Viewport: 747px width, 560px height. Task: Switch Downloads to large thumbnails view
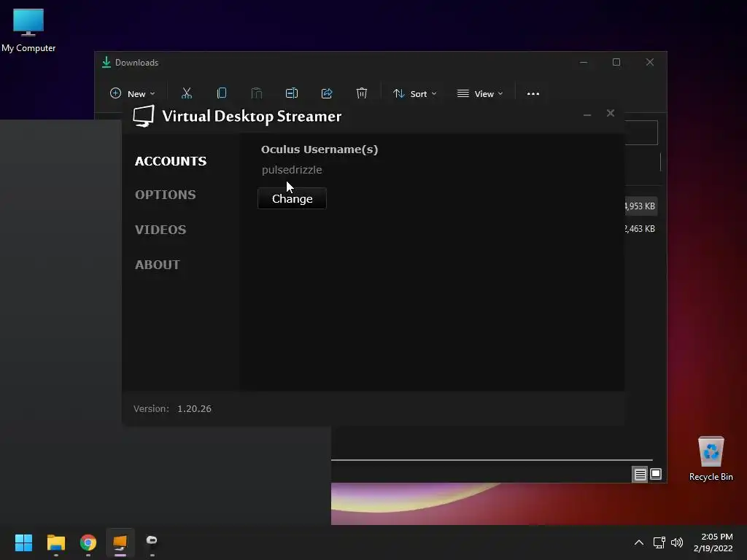click(656, 474)
